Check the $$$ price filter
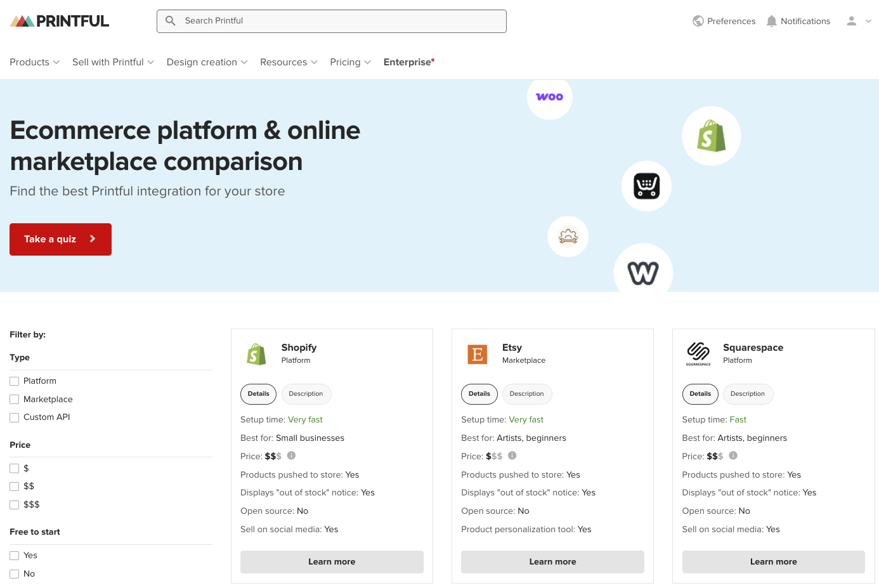Screen dimensions: 879x588 tap(15, 505)
